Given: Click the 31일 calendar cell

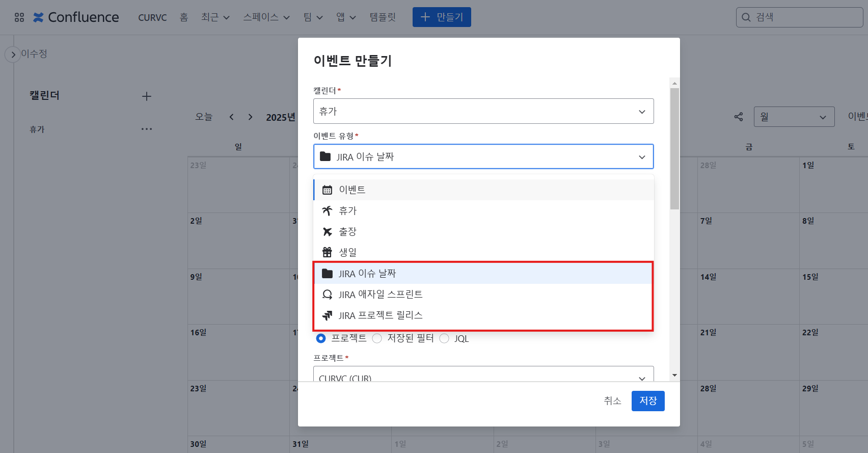Looking at the screenshot, I should pos(340,444).
